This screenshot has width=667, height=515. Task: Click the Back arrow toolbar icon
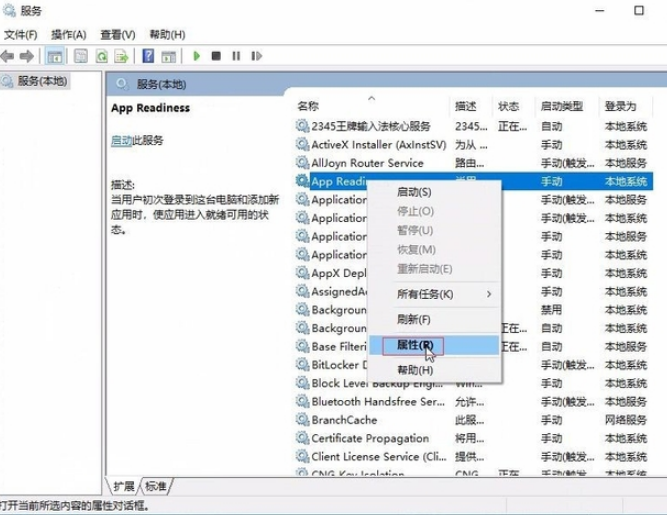(x=8, y=56)
